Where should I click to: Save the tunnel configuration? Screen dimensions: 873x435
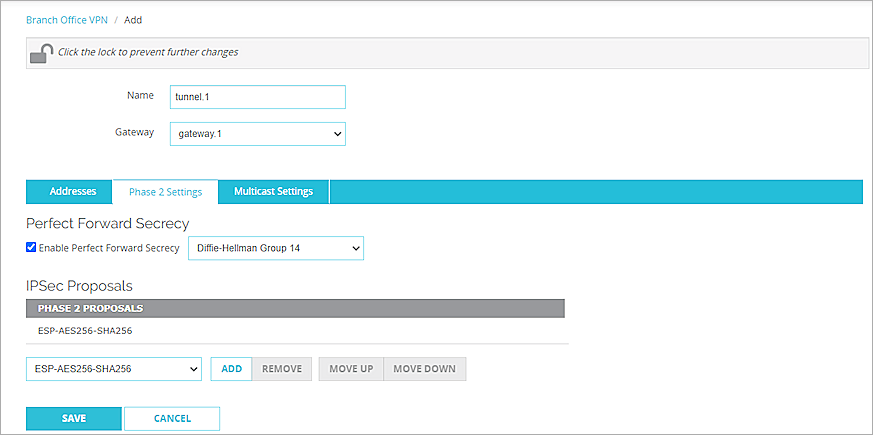73,418
